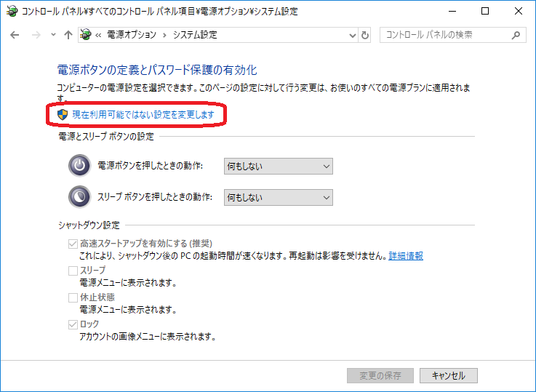Image resolution: width=536 pixels, height=392 pixels.
Task: Open sleep button action dropdown
Action: [x=279, y=197]
